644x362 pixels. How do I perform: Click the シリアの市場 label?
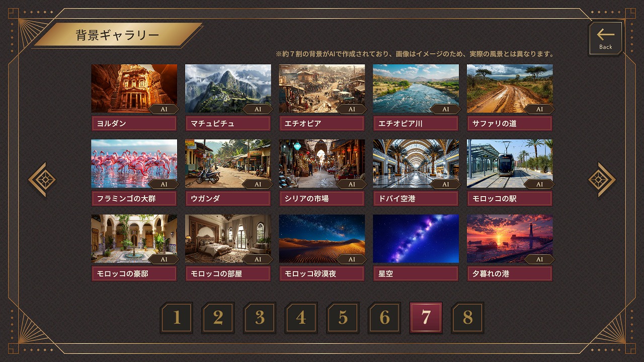pyautogui.click(x=322, y=199)
